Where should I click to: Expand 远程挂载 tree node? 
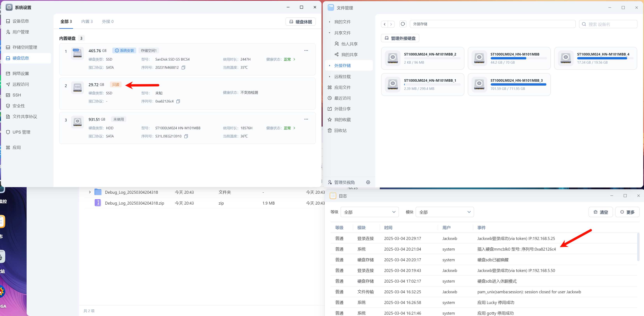329,76
